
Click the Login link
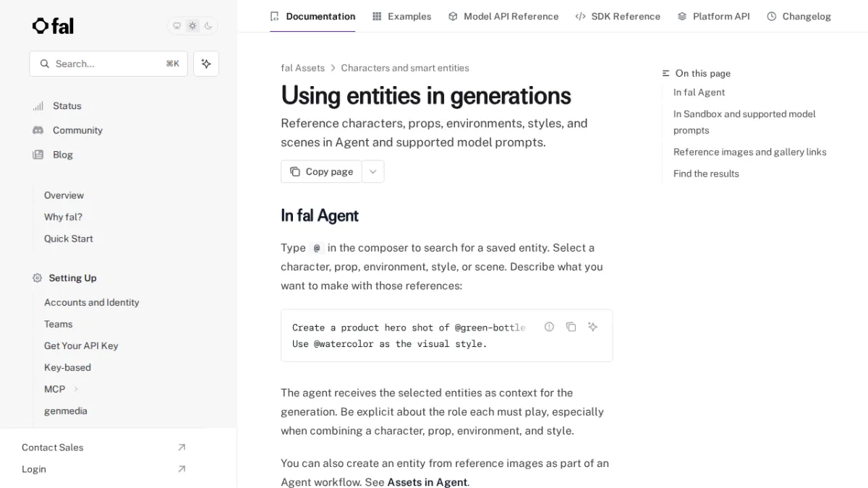tap(33, 469)
